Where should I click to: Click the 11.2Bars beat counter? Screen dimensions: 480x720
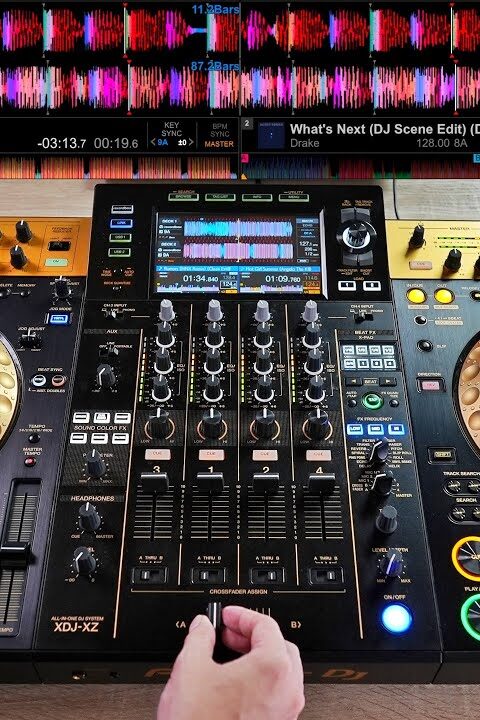[x=215, y=9]
